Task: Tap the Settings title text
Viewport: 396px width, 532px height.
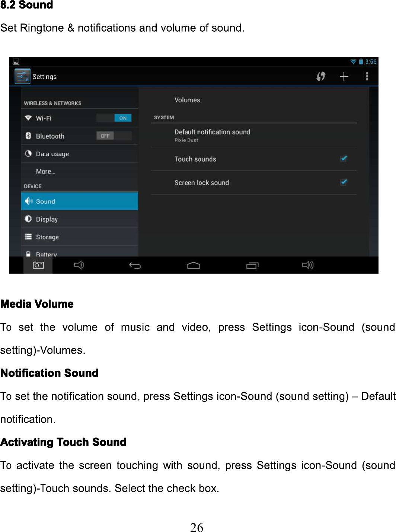Action: (45, 77)
